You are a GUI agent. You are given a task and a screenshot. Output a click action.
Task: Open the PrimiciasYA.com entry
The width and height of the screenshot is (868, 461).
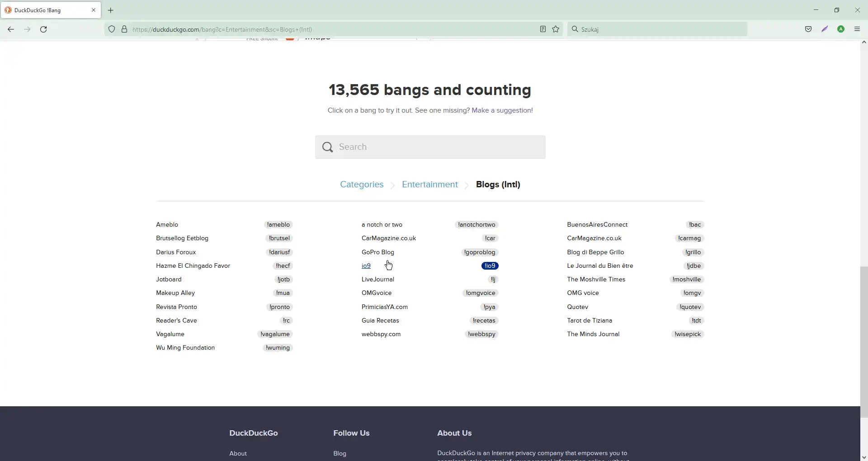[385, 307]
